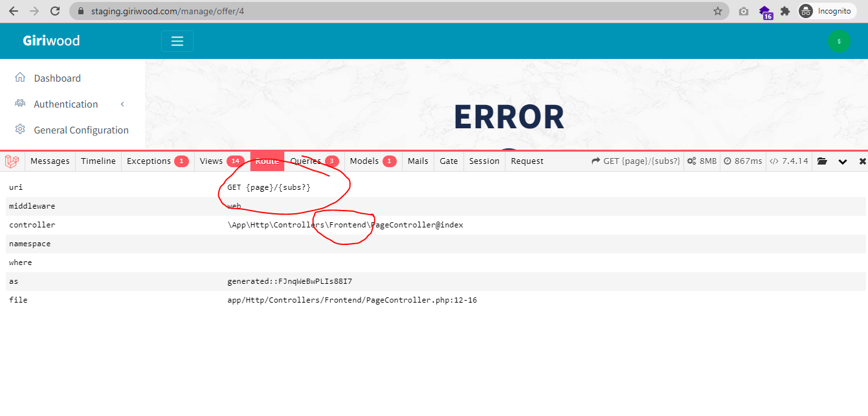Click the Giriwood logo link
The width and height of the screenshot is (868, 416).
point(51,40)
